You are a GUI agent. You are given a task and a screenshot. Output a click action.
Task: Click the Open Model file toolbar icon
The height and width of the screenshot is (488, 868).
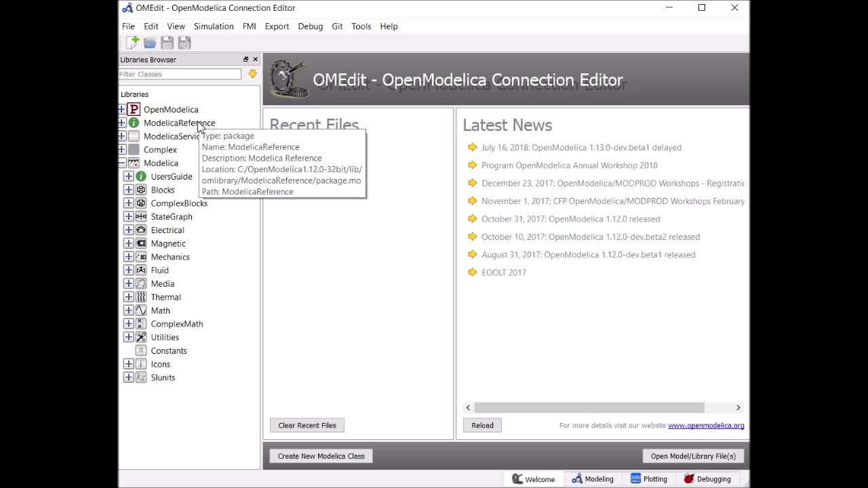point(150,43)
